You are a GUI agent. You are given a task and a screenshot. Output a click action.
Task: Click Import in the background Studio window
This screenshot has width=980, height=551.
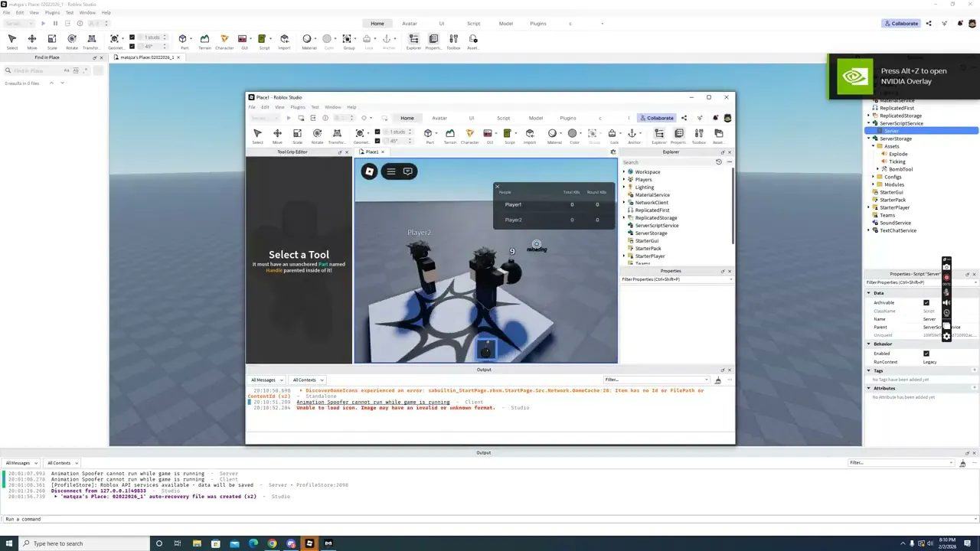(x=284, y=41)
